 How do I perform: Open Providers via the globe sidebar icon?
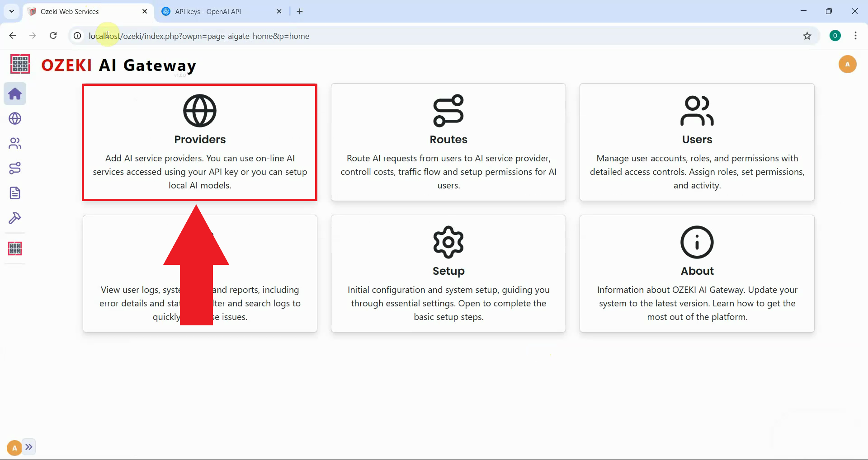[15, 118]
